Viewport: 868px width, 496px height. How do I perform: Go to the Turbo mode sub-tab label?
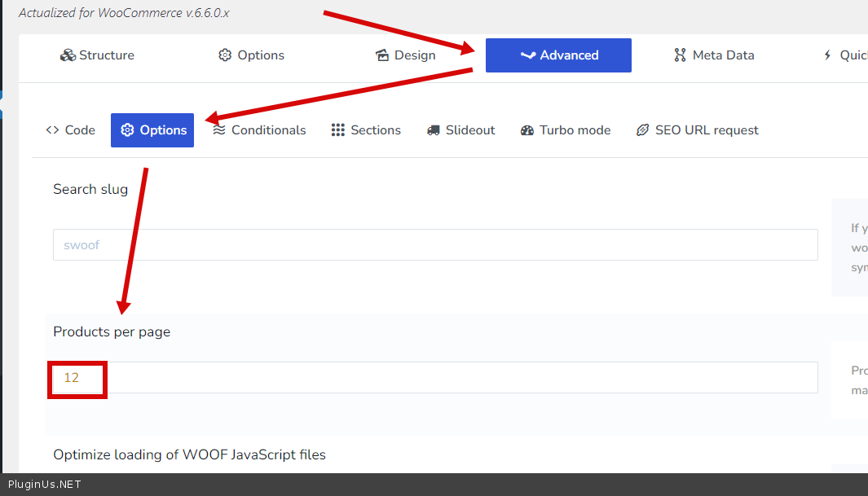pos(575,130)
